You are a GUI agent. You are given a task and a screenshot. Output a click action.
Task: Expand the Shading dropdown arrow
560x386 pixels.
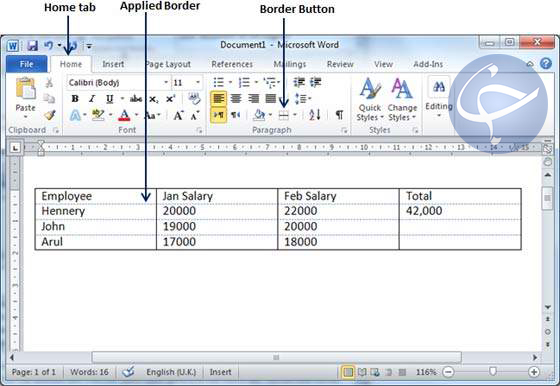pos(270,115)
